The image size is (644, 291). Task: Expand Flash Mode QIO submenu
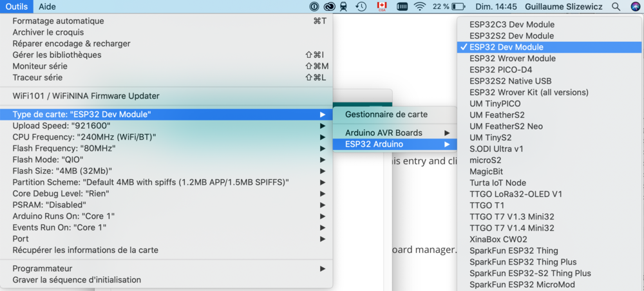[166, 159]
